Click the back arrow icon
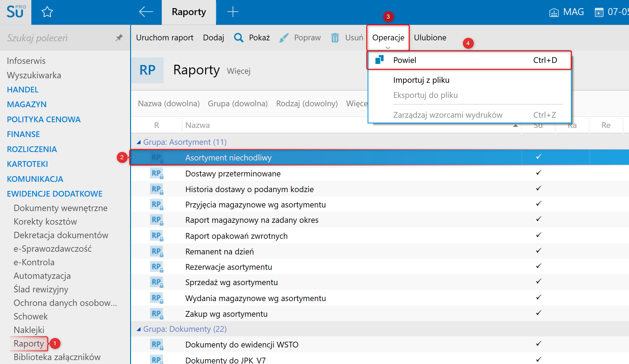The width and height of the screenshot is (629, 364). pyautogui.click(x=146, y=12)
